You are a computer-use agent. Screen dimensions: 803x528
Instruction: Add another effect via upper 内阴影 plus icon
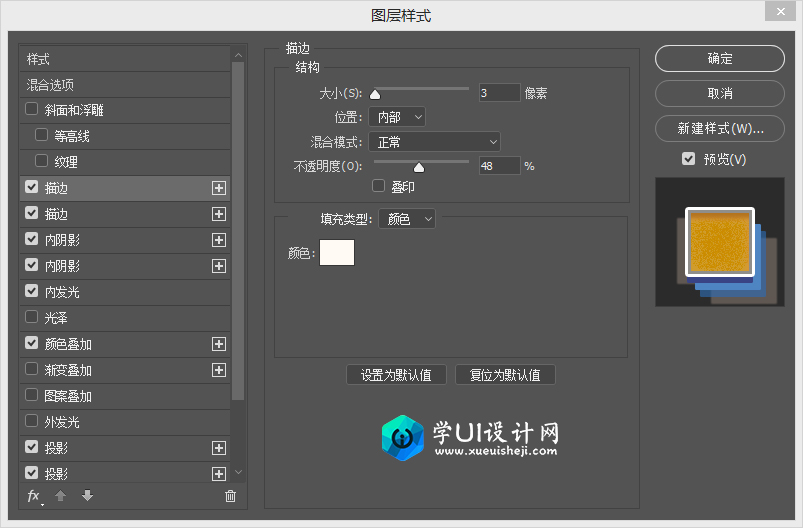click(219, 240)
